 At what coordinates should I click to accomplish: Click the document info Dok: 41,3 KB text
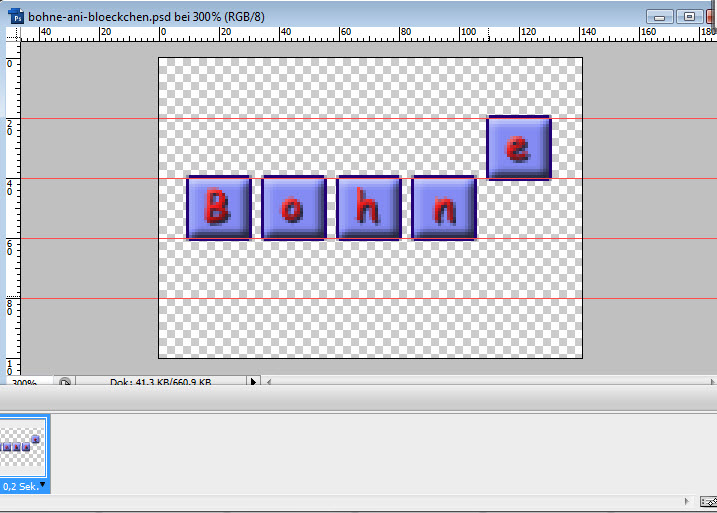pos(160,382)
